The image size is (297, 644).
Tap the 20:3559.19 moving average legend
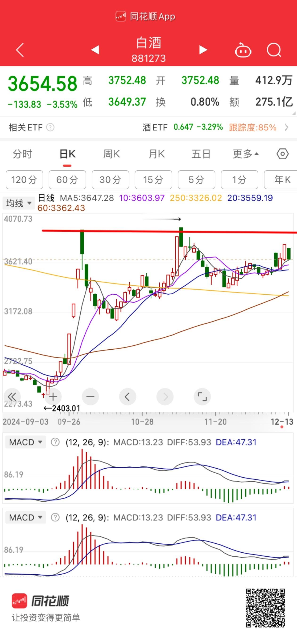[250, 198]
